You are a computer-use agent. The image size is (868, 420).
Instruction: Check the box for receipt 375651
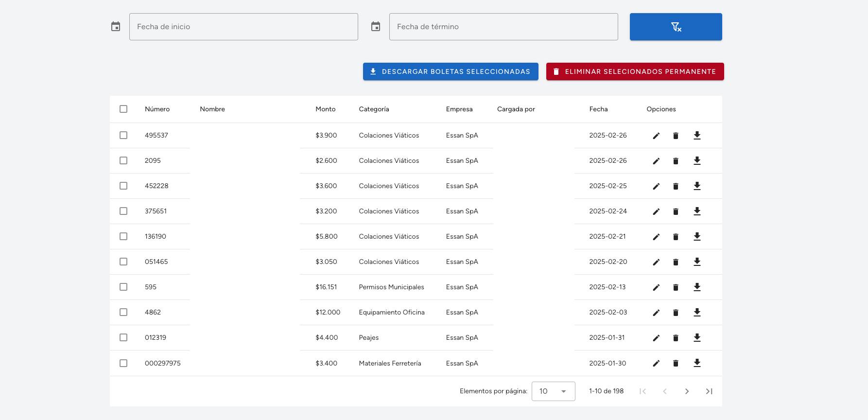(123, 211)
